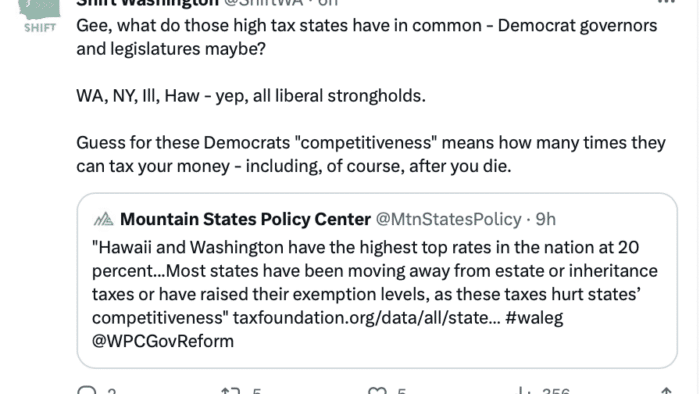View analytics via the views icon
700x394 pixels.
click(521, 391)
